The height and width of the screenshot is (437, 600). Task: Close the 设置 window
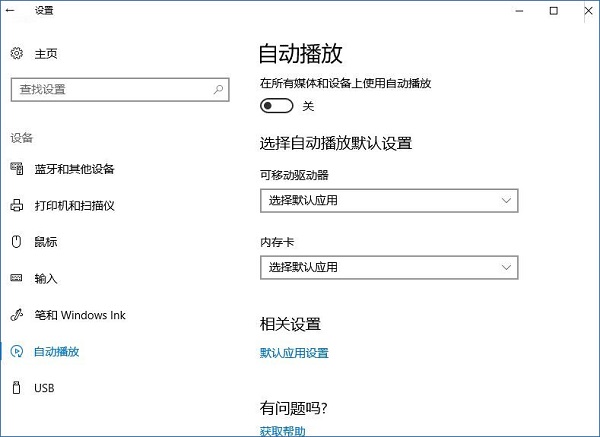[581, 11]
